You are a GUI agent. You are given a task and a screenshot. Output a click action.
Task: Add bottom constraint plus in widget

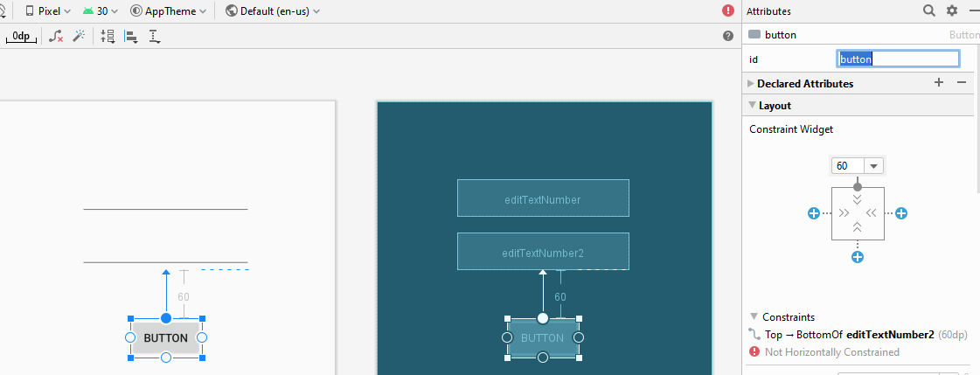click(858, 257)
